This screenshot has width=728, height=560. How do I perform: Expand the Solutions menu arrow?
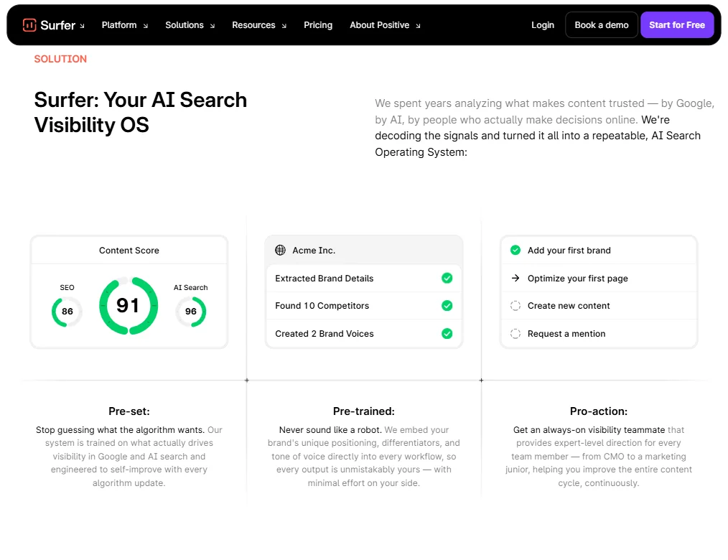point(213,26)
